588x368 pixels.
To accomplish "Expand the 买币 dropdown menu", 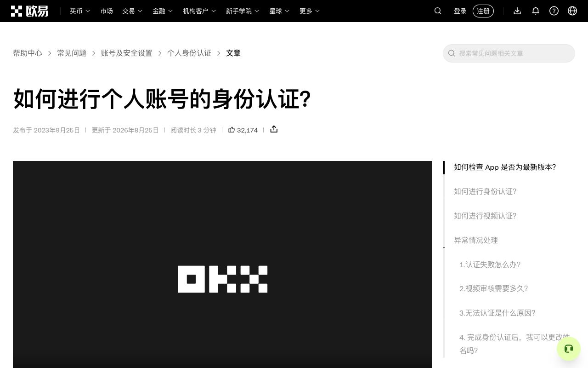I will coord(80,11).
